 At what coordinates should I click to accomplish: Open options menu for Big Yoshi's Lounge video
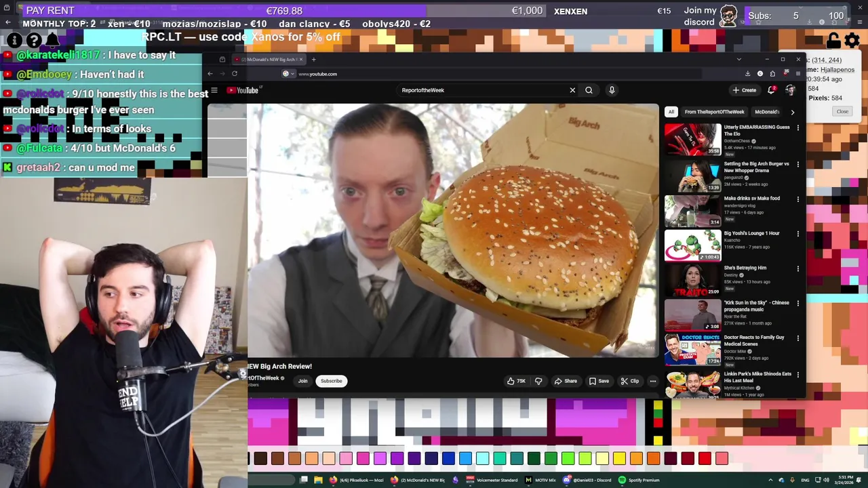click(797, 234)
